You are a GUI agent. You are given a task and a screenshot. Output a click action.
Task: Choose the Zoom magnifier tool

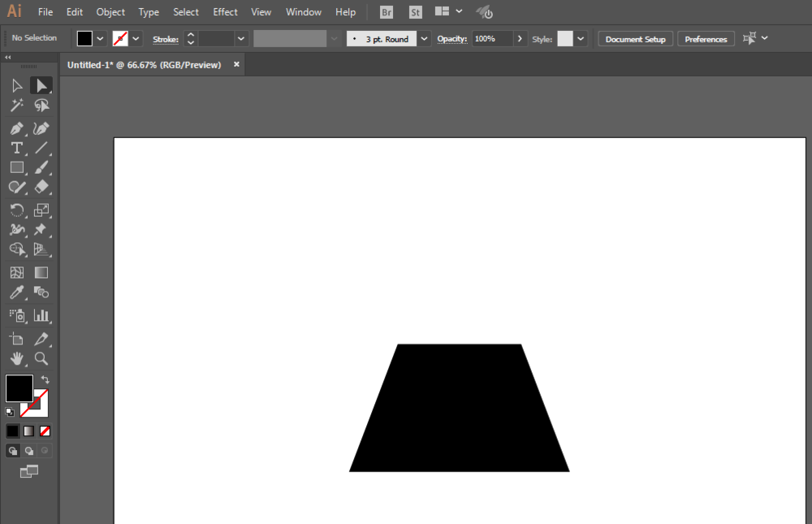[41, 358]
